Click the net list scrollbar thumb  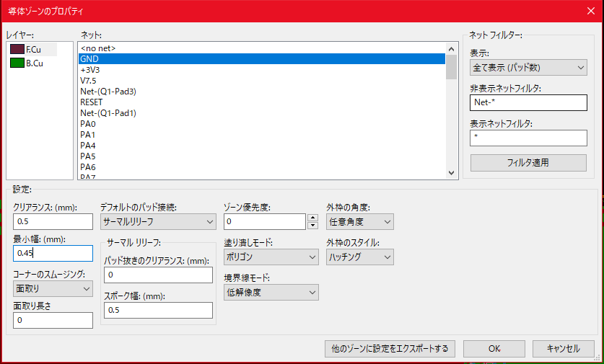(452, 67)
